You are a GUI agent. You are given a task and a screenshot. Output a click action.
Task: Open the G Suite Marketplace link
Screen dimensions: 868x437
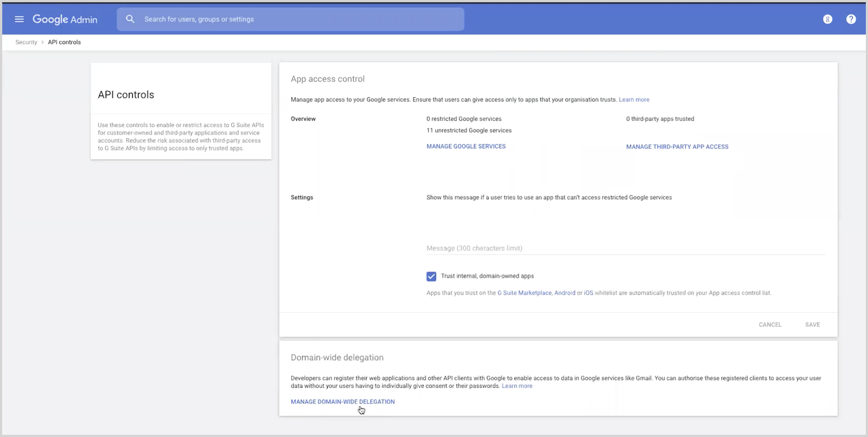pos(524,293)
